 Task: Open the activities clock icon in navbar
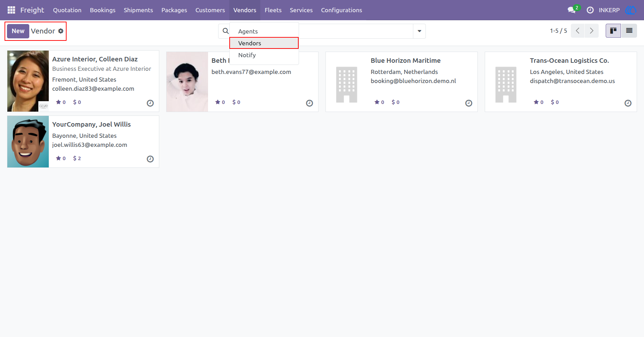point(590,10)
